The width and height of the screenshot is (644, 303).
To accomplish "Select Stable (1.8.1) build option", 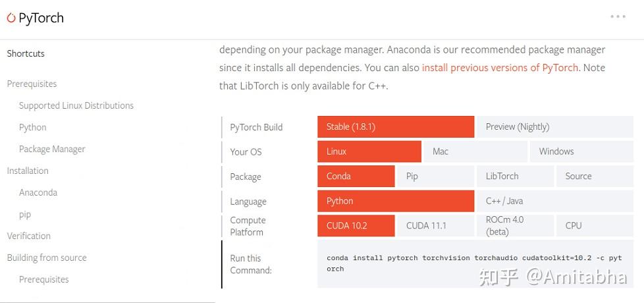I will pos(395,127).
